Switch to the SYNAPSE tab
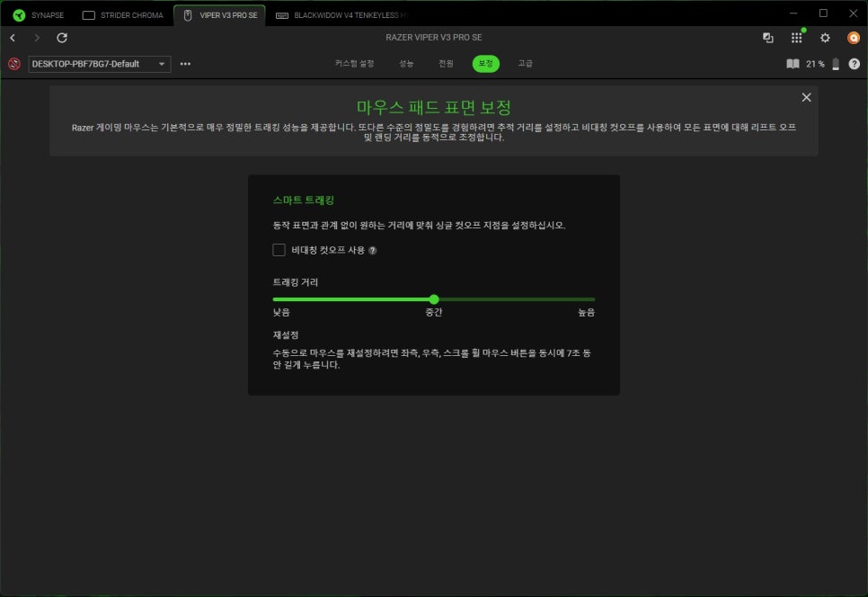Screen dimensions: 868x597 click(x=39, y=15)
